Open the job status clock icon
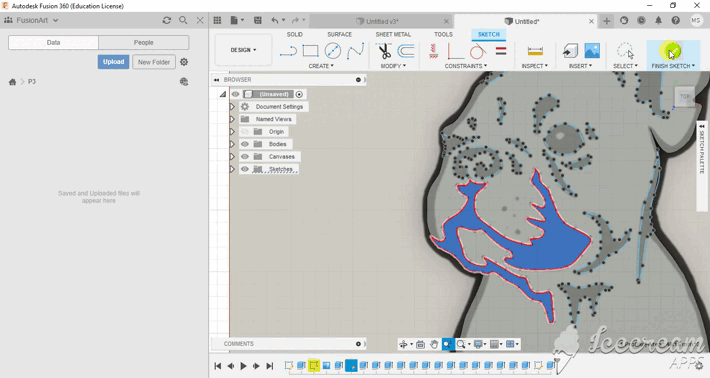 click(641, 20)
